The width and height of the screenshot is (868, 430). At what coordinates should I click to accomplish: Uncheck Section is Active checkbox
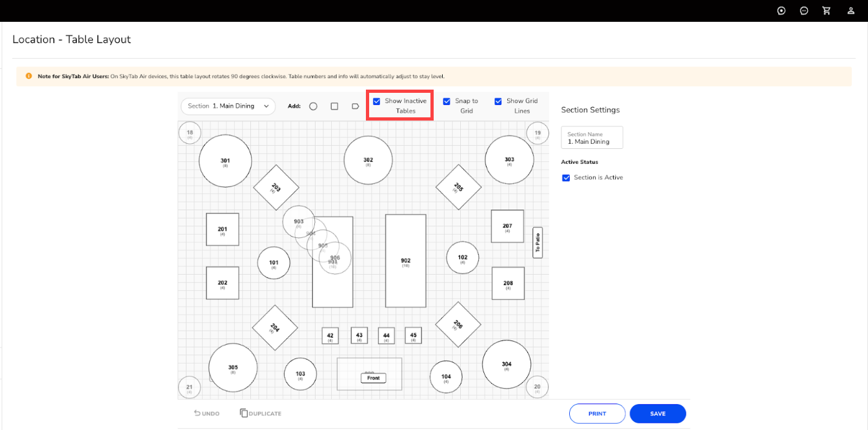point(566,178)
